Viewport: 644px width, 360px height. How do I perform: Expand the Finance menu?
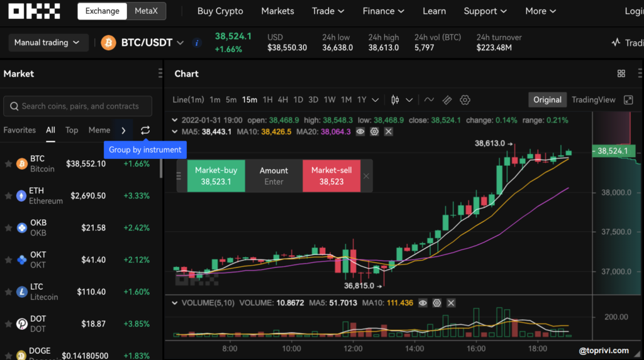point(383,11)
